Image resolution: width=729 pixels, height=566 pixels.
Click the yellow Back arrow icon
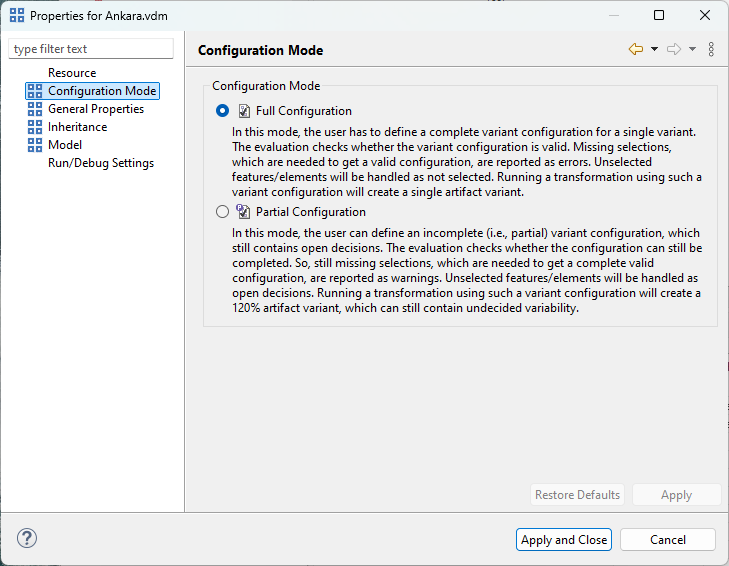click(x=636, y=49)
